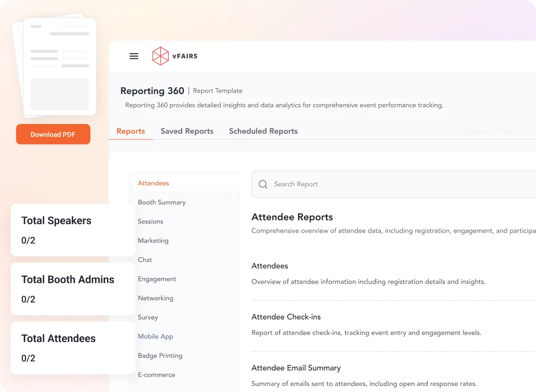The height and width of the screenshot is (392, 536).
Task: Switch to the Reports tab
Action: (131, 131)
